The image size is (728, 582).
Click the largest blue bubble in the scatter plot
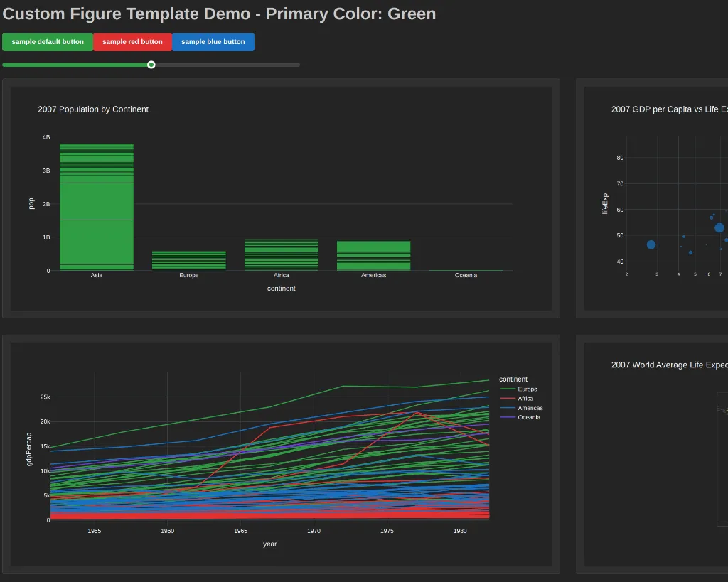pyautogui.click(x=719, y=228)
